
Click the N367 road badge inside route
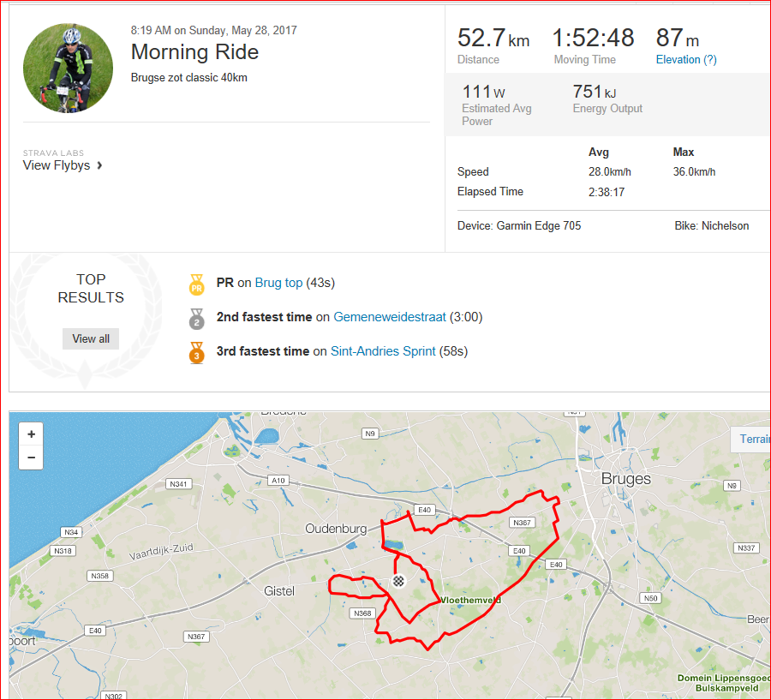tap(522, 523)
